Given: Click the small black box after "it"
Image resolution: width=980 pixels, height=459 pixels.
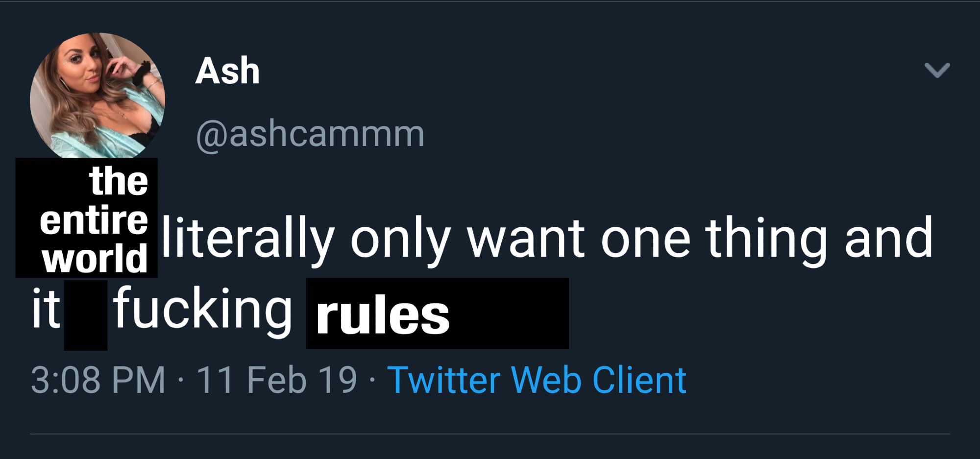Looking at the screenshot, I should click(x=86, y=315).
